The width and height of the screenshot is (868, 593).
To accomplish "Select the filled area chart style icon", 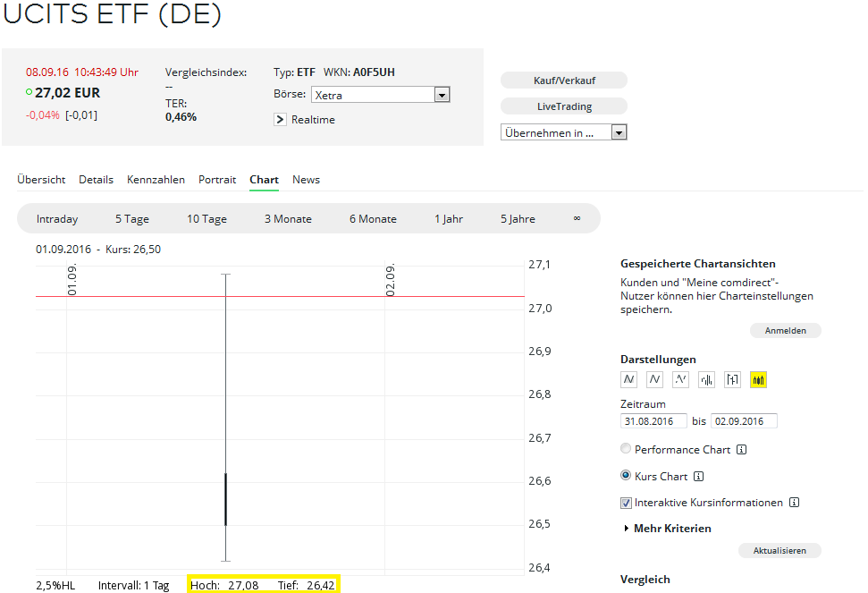I will coord(629,380).
